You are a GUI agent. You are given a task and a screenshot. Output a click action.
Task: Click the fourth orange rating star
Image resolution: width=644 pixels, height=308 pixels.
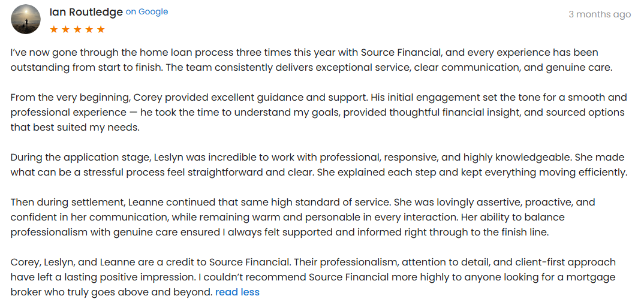point(89,29)
